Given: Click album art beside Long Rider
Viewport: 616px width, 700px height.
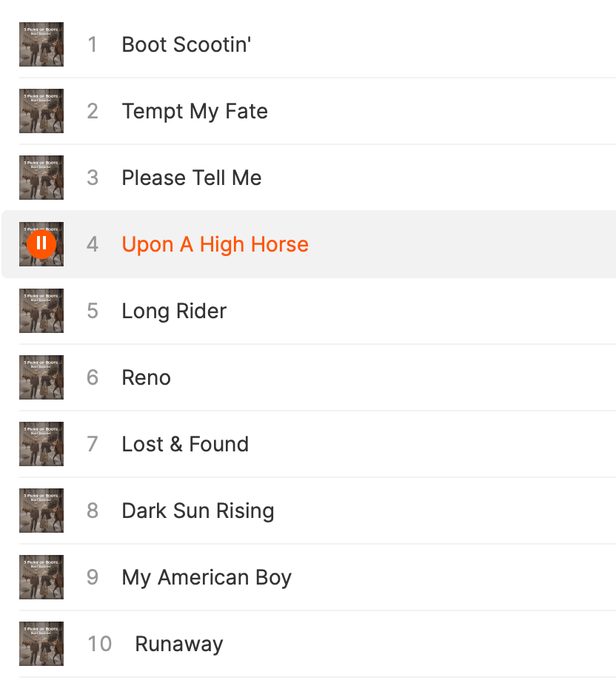Looking at the screenshot, I should [41, 311].
